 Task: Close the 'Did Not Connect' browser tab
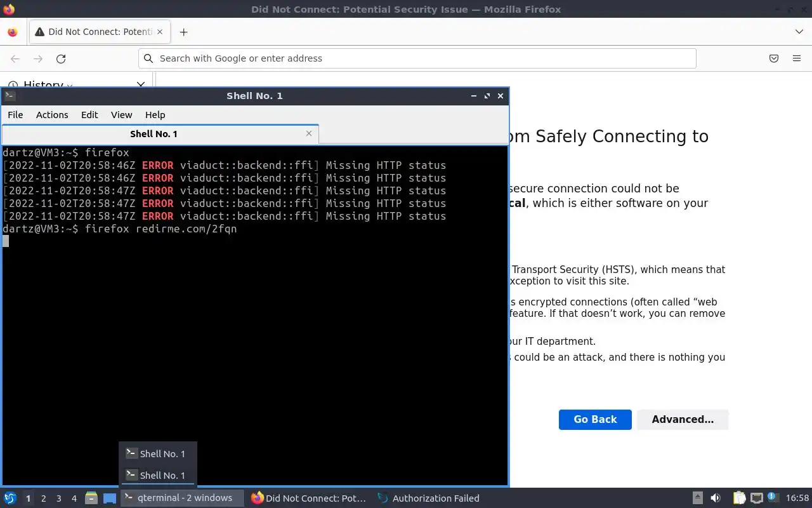pyautogui.click(x=160, y=32)
